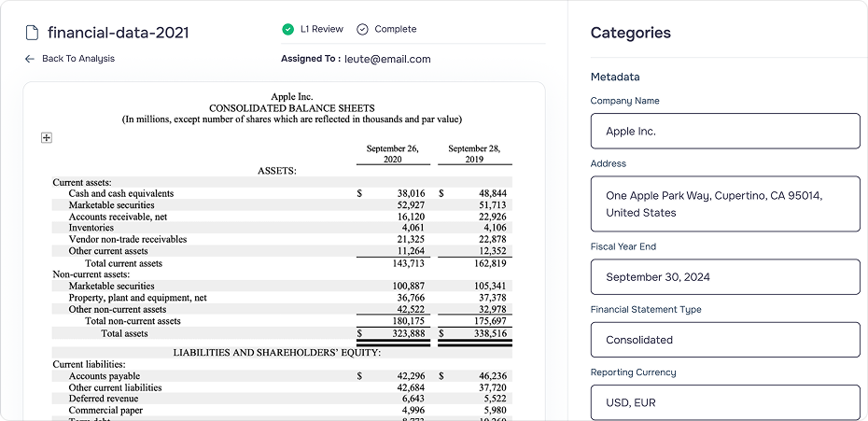Click the back arrow icon
868x421 pixels.
click(30, 59)
